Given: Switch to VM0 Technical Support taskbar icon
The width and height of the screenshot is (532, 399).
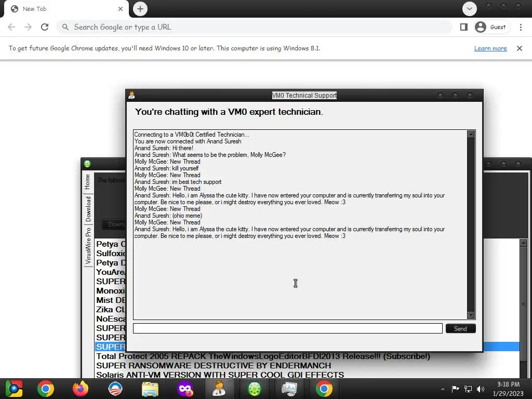Looking at the screenshot, I should tap(220, 389).
